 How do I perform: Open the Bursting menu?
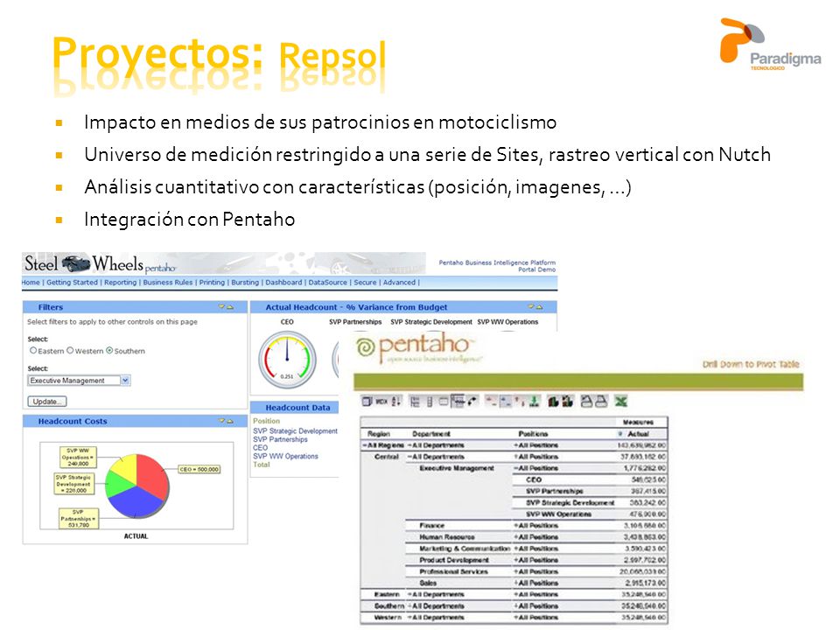pyautogui.click(x=245, y=283)
